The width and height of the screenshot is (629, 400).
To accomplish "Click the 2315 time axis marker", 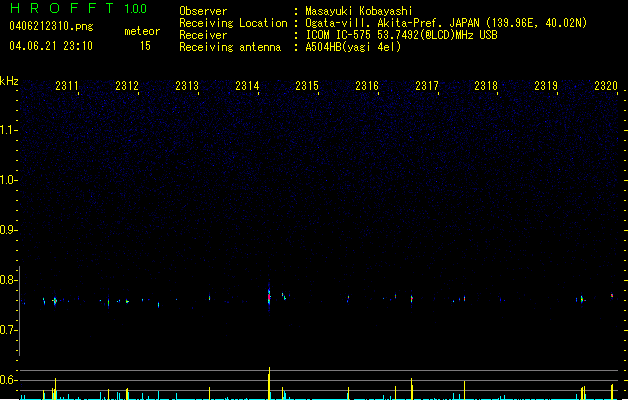I will [x=307, y=86].
